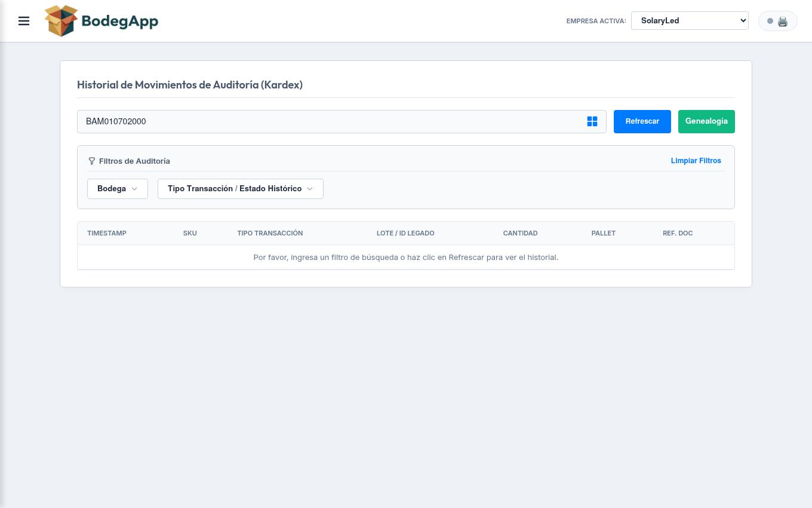Click the funnel icon beside Filtros de Auditoría
812x508 pixels.
point(91,161)
